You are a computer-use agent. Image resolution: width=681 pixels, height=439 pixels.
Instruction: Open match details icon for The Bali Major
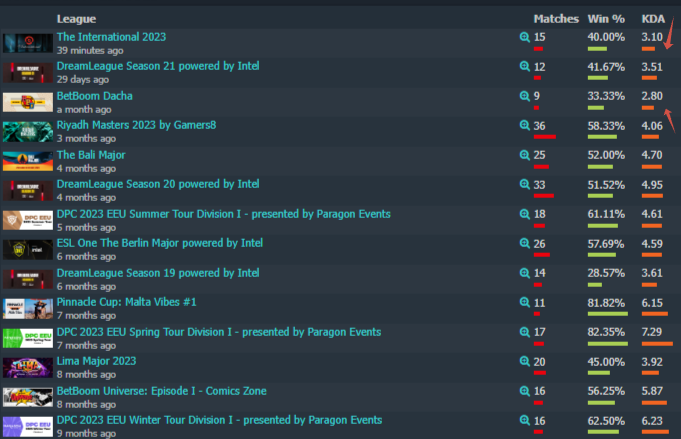525,155
